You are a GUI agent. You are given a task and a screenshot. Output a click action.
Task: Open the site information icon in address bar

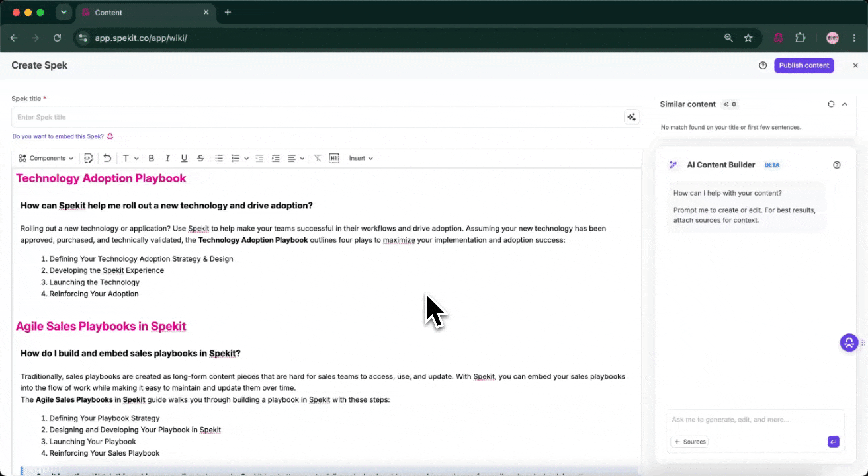tap(83, 38)
